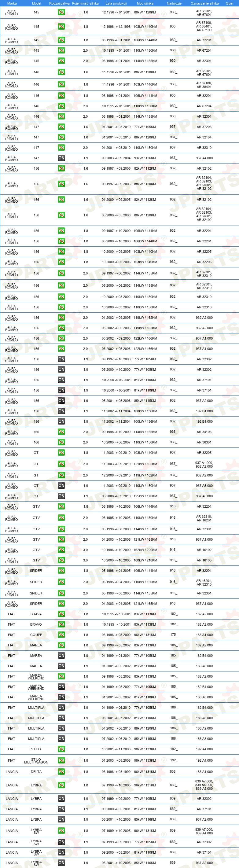The width and height of the screenshot is (239, 868).
Task: Click the Model column header
Action: [36, 3]
